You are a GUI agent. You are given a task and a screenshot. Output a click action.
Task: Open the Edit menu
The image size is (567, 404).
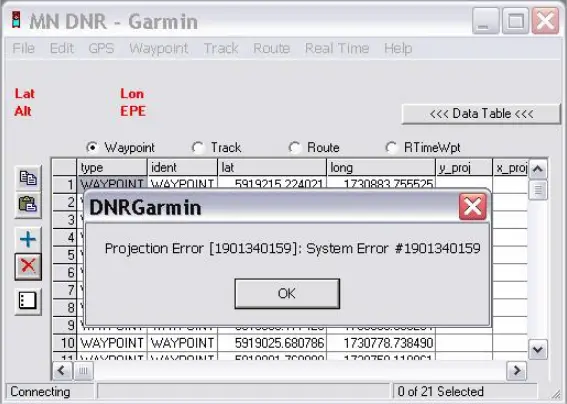62,48
